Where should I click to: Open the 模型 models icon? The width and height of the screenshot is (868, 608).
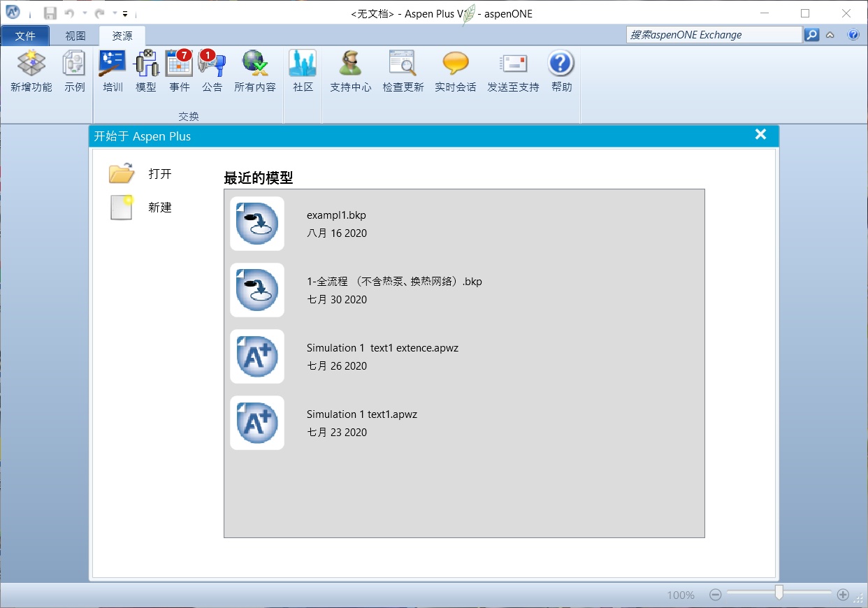(146, 64)
